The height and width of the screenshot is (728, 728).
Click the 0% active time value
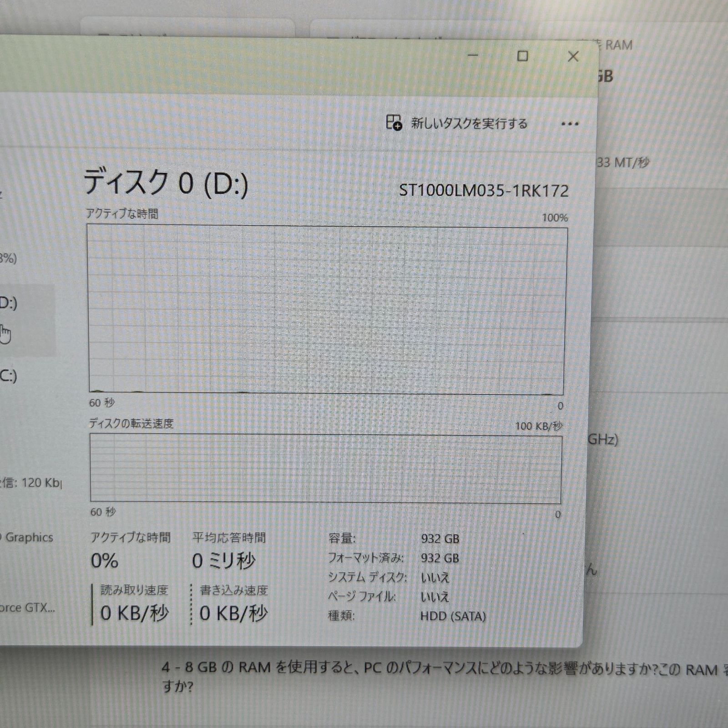105,561
